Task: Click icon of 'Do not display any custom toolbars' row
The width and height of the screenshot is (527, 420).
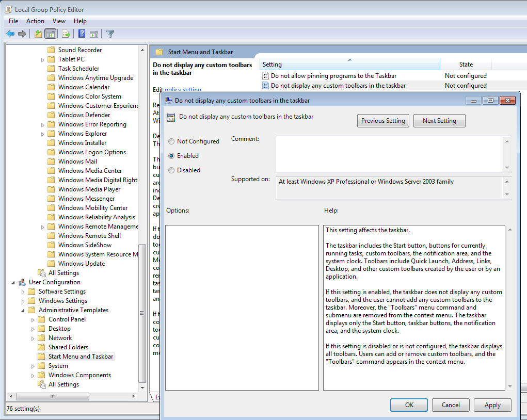Action: coord(265,85)
